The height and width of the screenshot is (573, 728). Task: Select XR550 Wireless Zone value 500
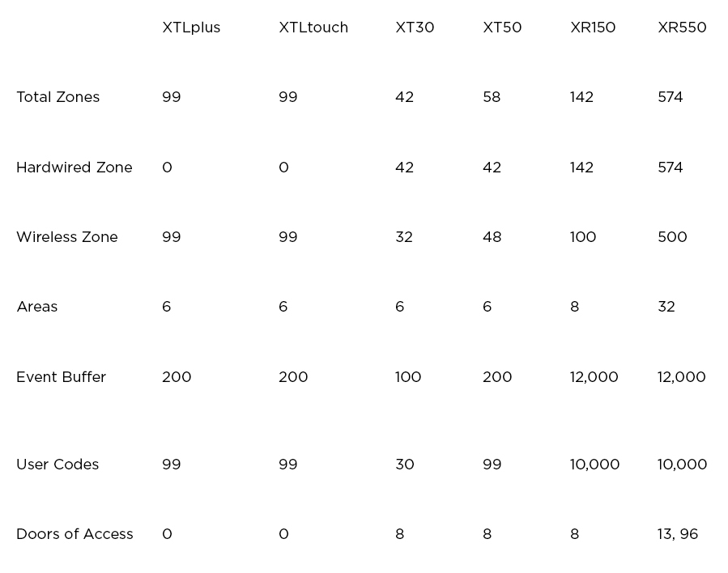pyautogui.click(x=672, y=237)
